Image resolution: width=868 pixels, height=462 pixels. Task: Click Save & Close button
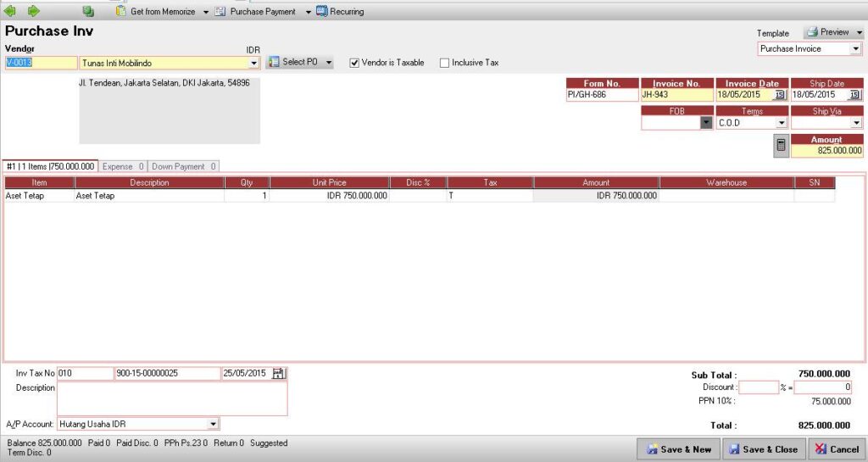pos(763,449)
